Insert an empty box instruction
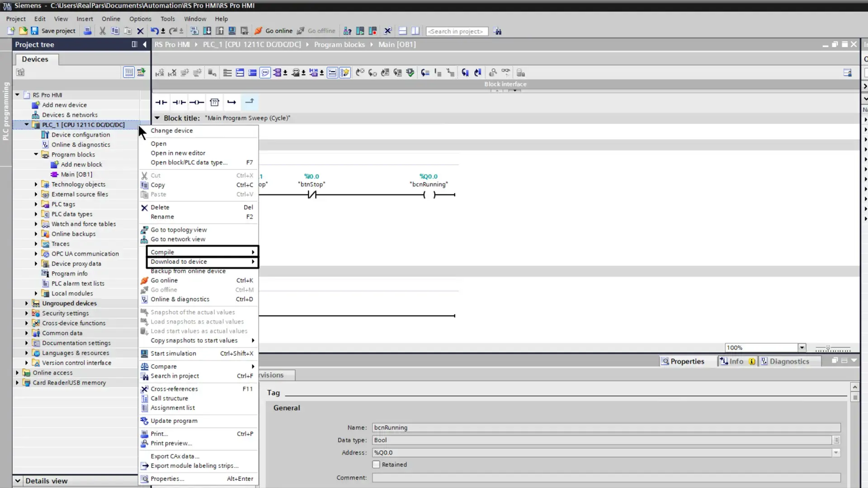 (214, 102)
